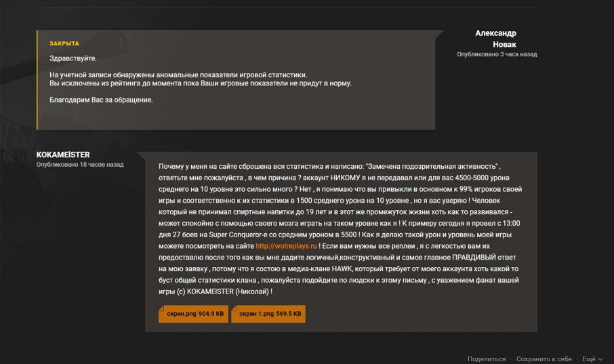
Task: Open the KOKAMEISTER user profile
Action: click(63, 155)
